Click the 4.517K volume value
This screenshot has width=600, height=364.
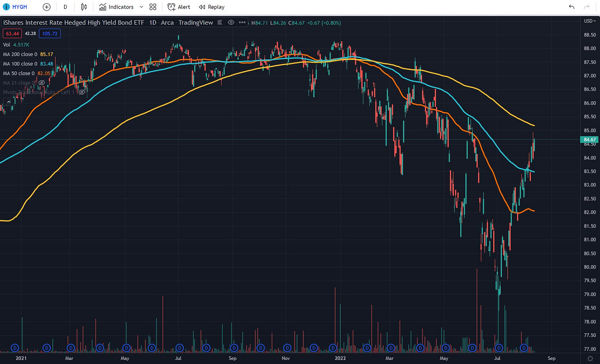point(21,45)
